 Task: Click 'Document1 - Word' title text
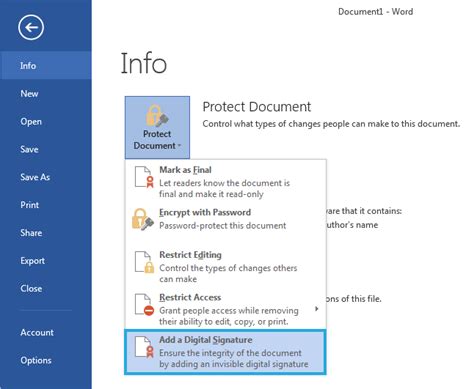(x=376, y=12)
